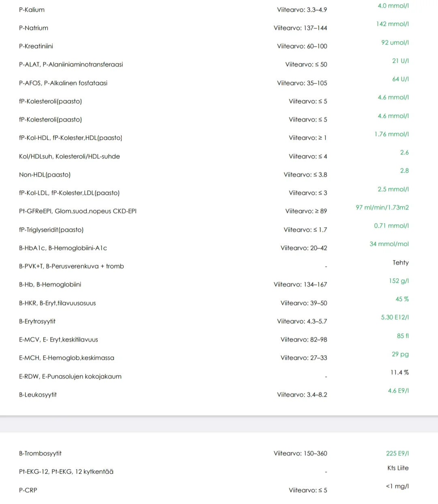The width and height of the screenshot is (438, 504).
Task: Click the fP-Kol-LDL result 2.5 mmol/l
Action: pyautogui.click(x=393, y=189)
